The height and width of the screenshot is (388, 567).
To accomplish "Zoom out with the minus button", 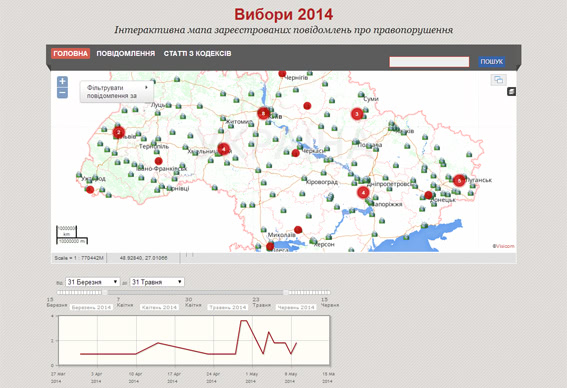I will [x=63, y=93].
